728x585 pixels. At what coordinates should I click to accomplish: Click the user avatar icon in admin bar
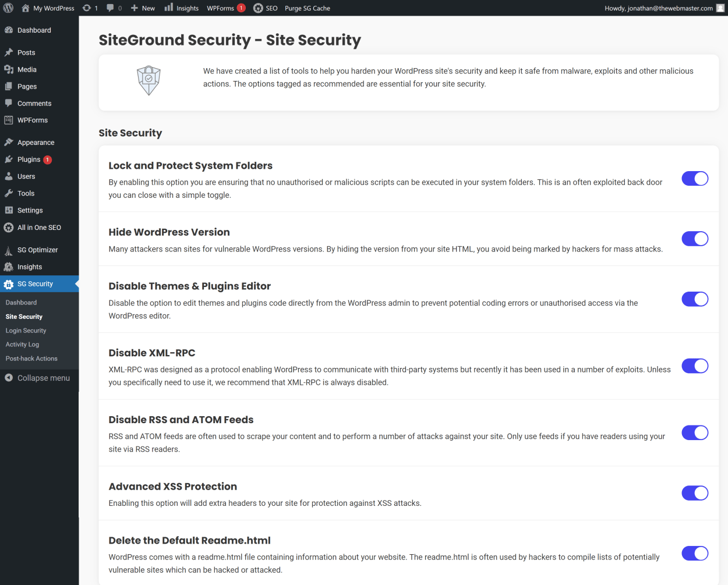pos(720,8)
